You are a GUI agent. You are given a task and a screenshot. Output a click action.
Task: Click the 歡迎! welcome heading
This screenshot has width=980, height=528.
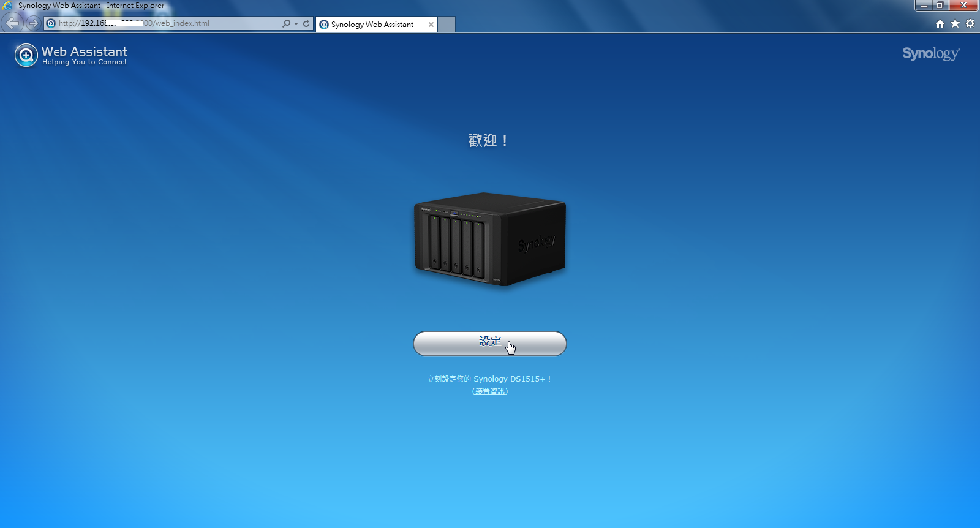tap(488, 140)
